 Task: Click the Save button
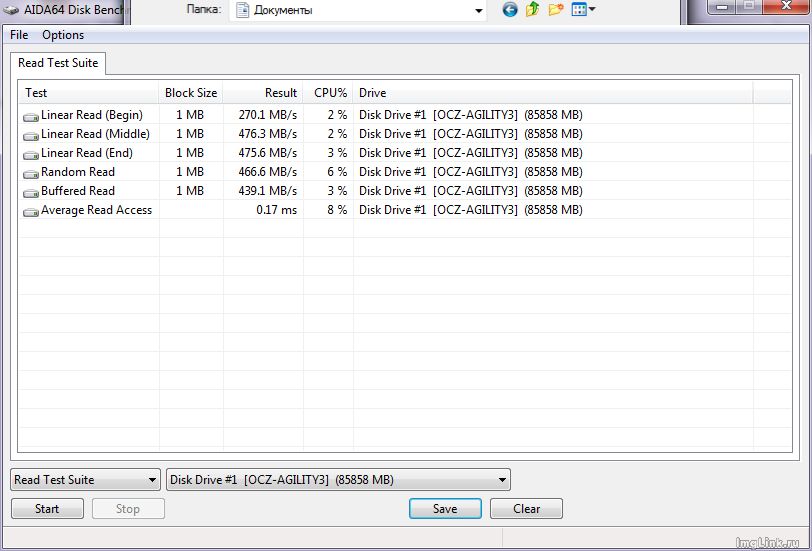pos(445,509)
